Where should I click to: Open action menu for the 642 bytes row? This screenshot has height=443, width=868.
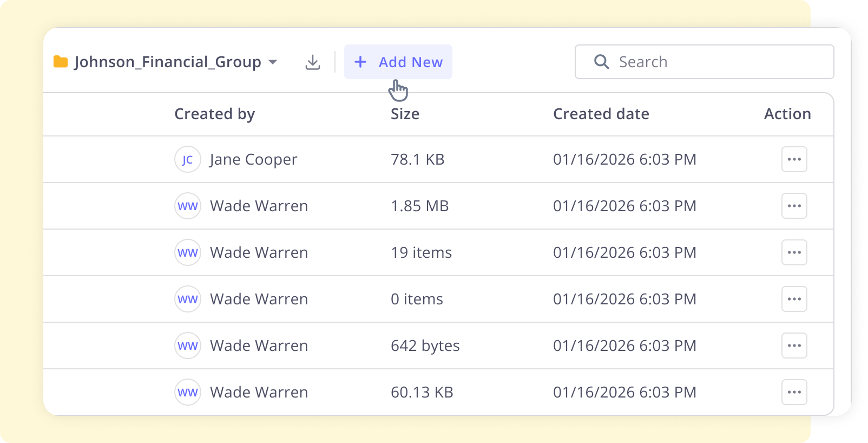point(794,346)
